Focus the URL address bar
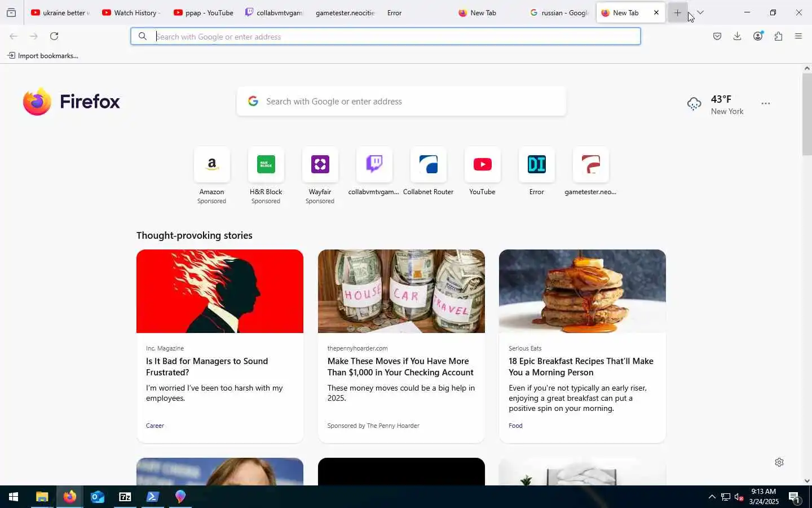Viewport: 812px width, 508px height. pyautogui.click(x=386, y=37)
